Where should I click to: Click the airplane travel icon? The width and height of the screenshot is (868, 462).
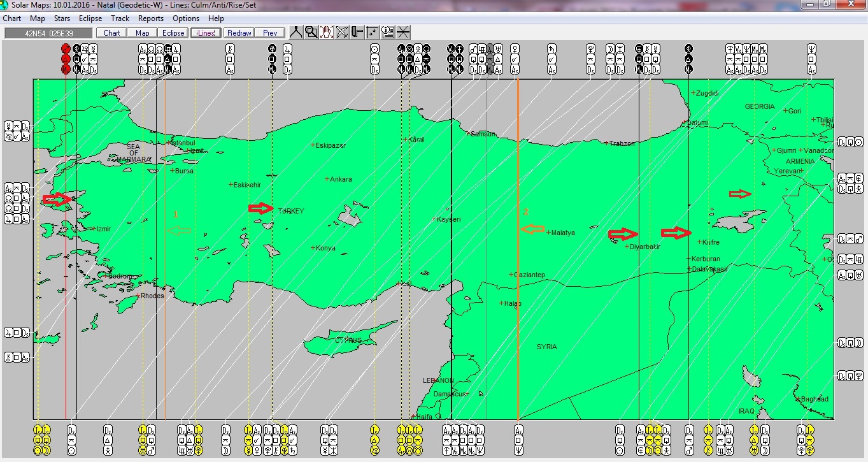click(342, 32)
